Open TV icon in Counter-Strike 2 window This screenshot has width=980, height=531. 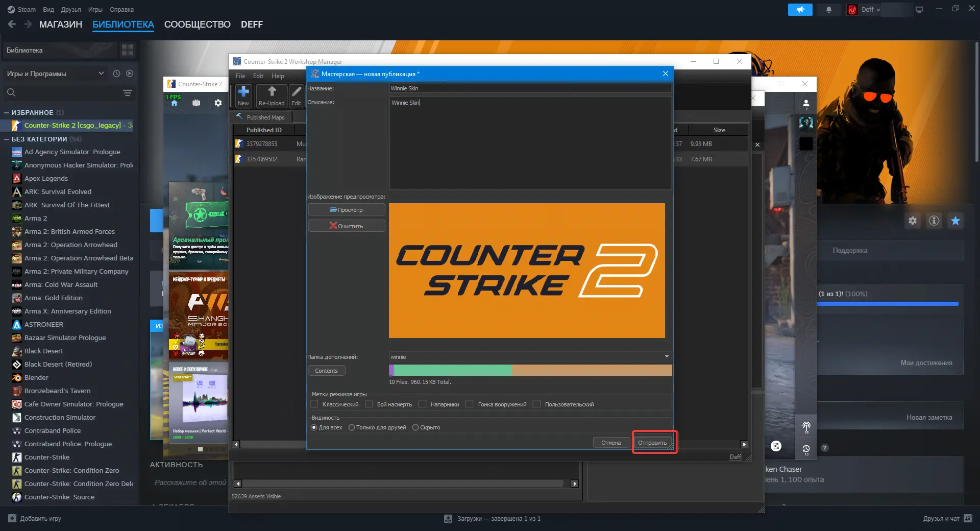pos(196,103)
